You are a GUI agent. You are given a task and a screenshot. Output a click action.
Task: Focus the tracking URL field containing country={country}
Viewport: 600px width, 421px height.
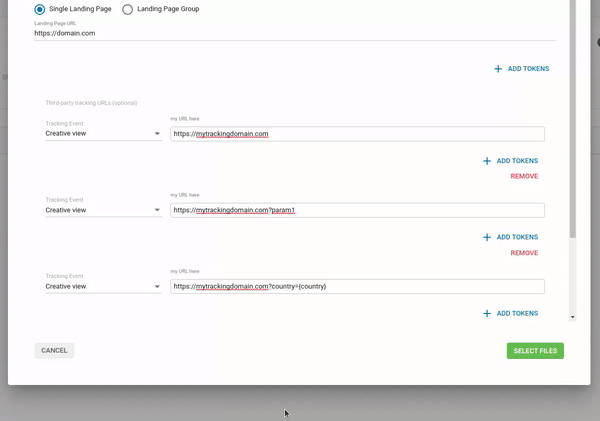pos(357,286)
